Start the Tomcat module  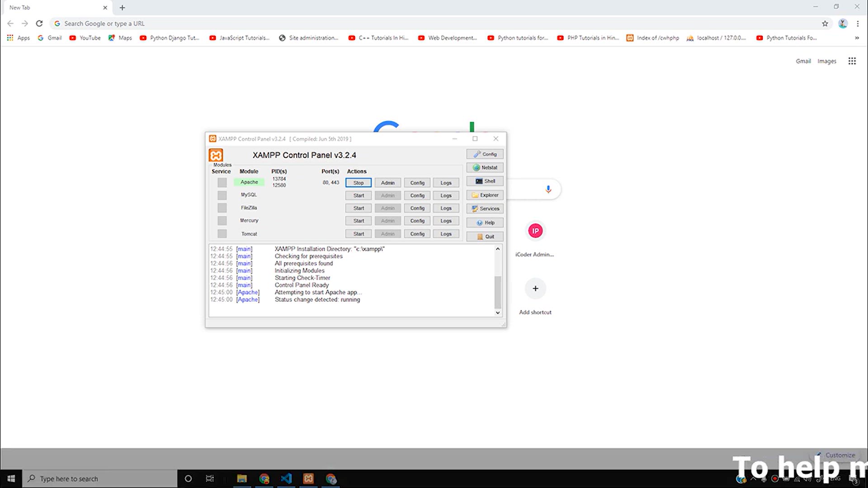359,234
